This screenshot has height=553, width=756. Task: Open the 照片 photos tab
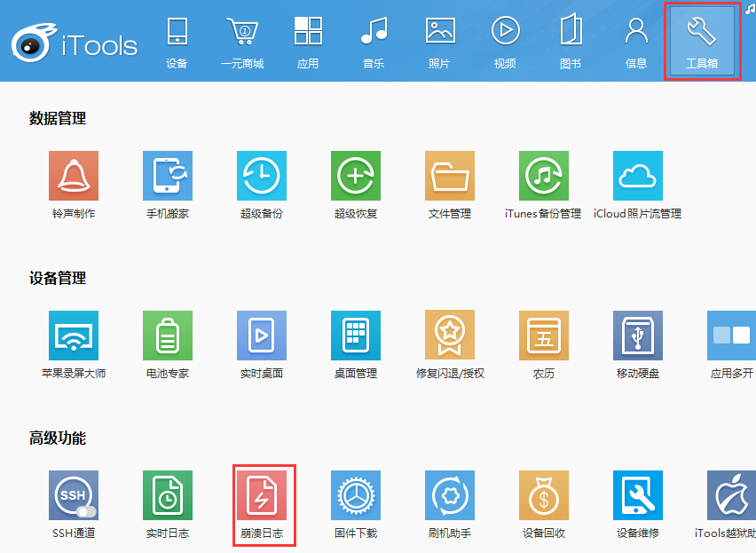click(x=439, y=43)
